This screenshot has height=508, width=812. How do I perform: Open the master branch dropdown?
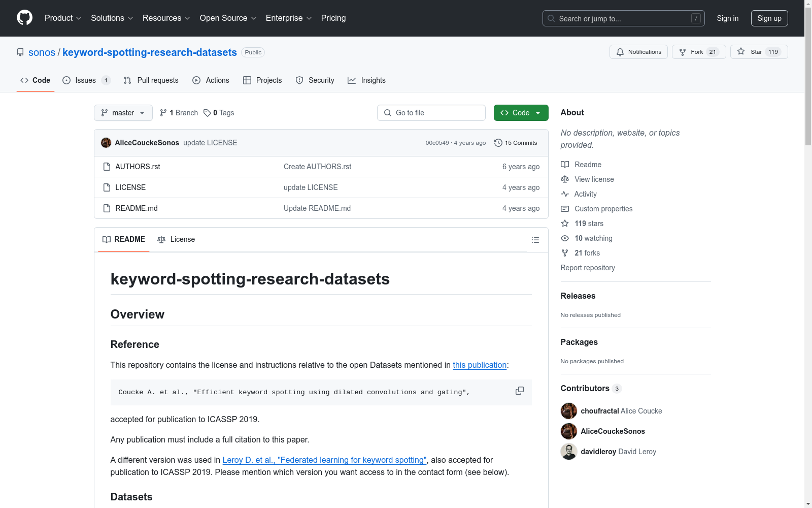pos(123,113)
